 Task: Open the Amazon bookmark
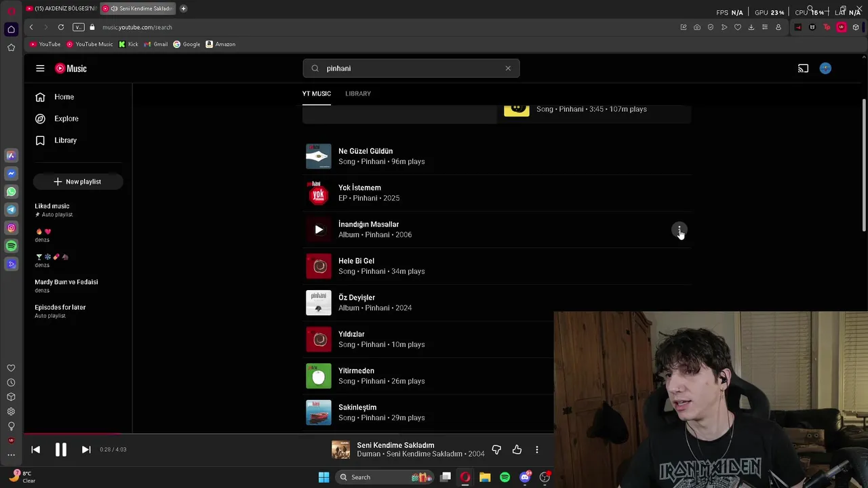[x=220, y=44]
